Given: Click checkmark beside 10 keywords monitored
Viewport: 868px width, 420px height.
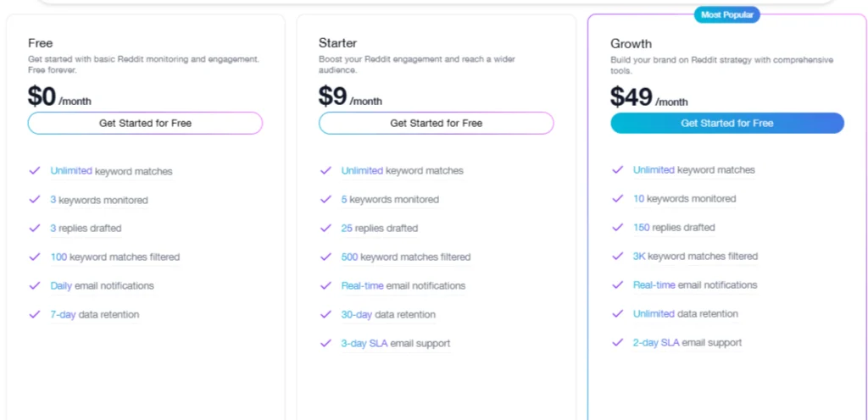Looking at the screenshot, I should pyautogui.click(x=617, y=198).
